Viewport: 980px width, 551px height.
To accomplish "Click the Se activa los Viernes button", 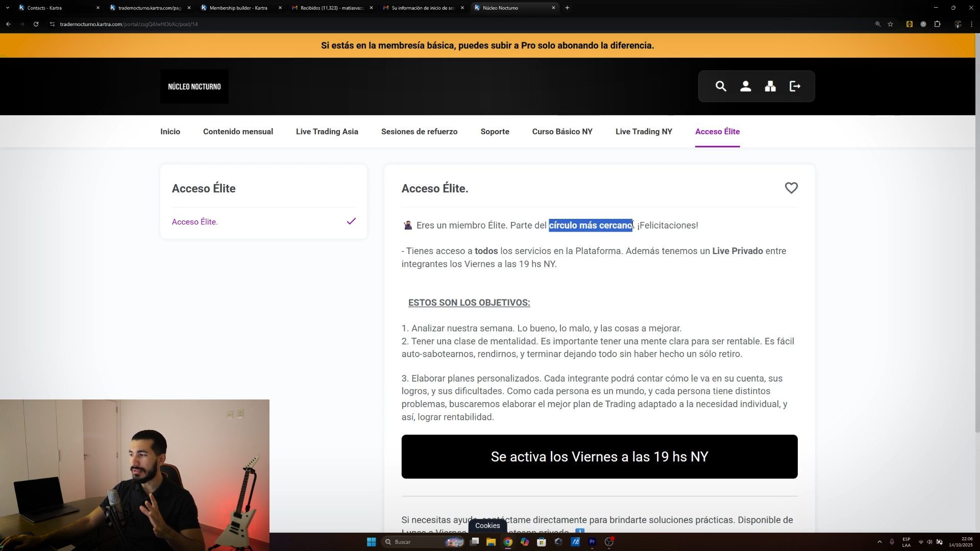I will pyautogui.click(x=599, y=457).
